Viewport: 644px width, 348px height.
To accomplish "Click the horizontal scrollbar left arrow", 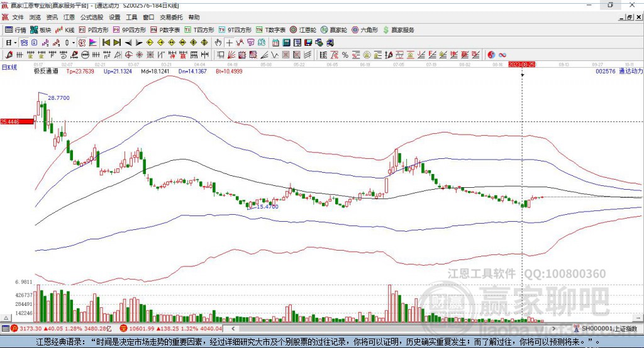I will coord(233,329).
